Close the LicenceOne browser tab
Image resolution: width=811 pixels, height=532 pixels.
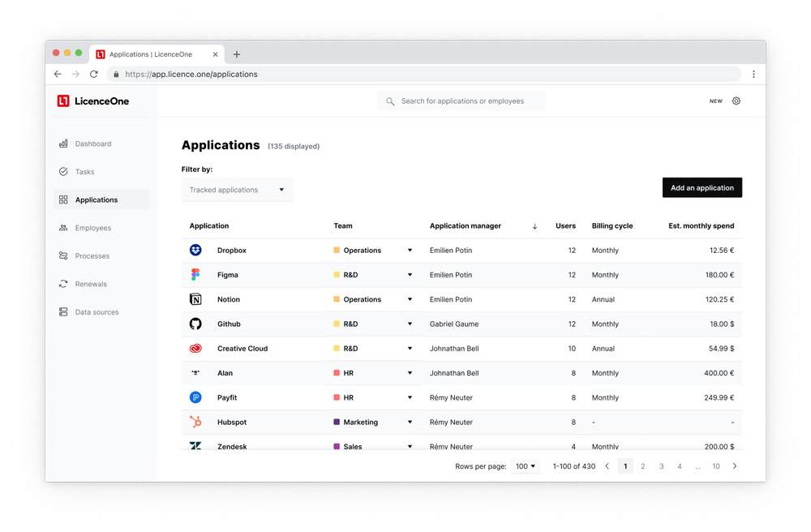coord(215,54)
